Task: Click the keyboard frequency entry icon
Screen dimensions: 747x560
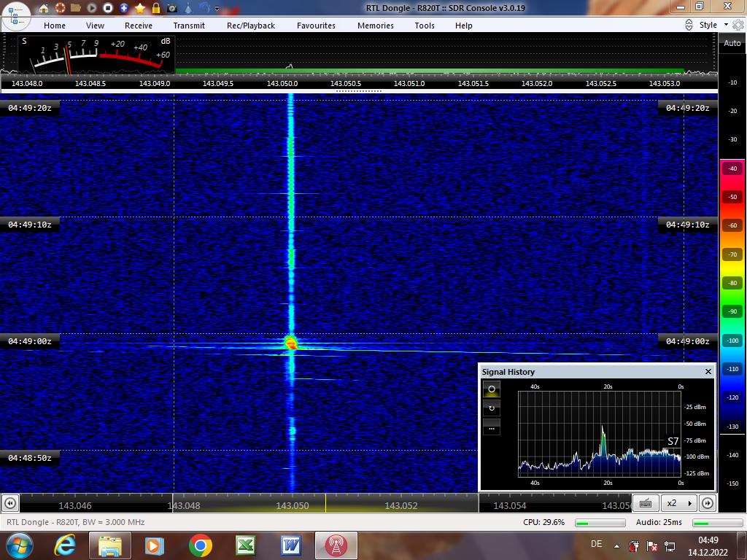Action: [646, 503]
